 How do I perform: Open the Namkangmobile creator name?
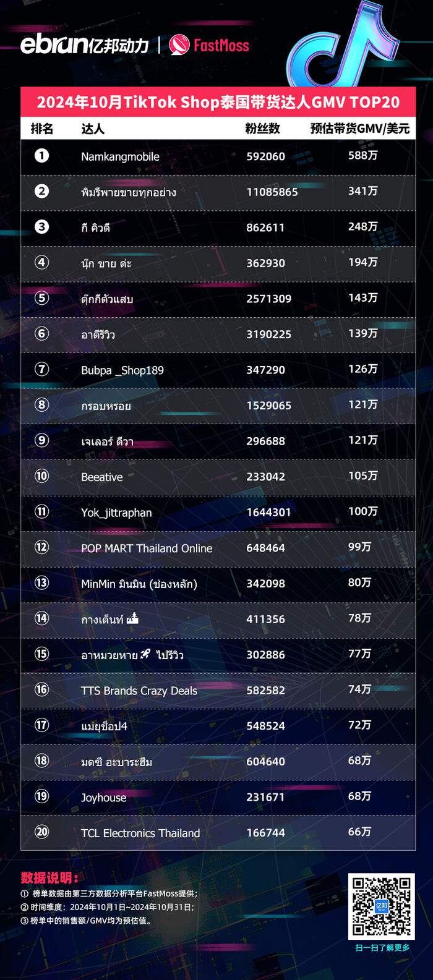coord(120,156)
